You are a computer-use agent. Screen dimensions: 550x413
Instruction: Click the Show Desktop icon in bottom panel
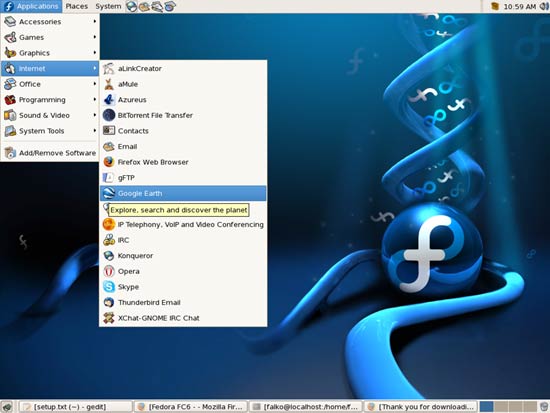[7, 407]
